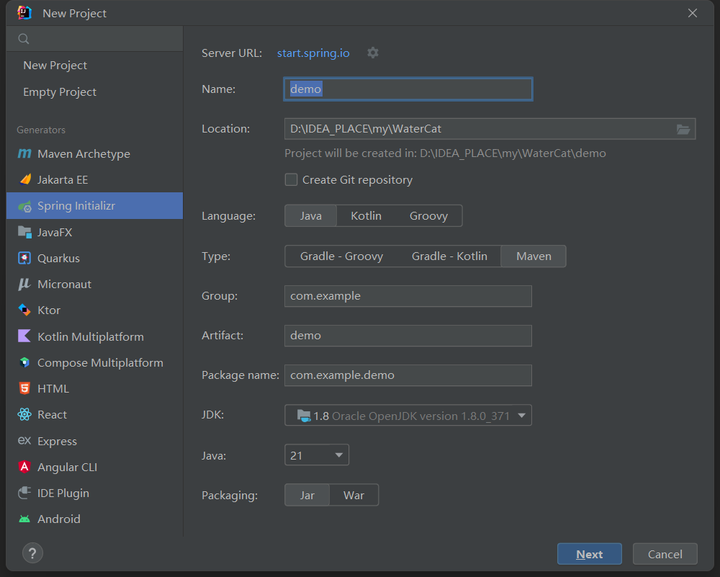
Task: Click the server URL settings gear icon
Action: [x=373, y=53]
